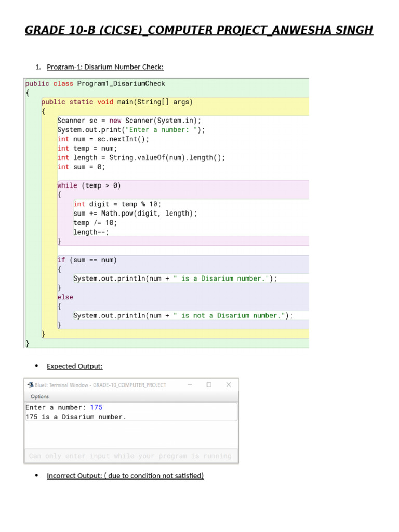
Task: Click the 'int length = String.valueOf' line
Action: [x=141, y=158]
